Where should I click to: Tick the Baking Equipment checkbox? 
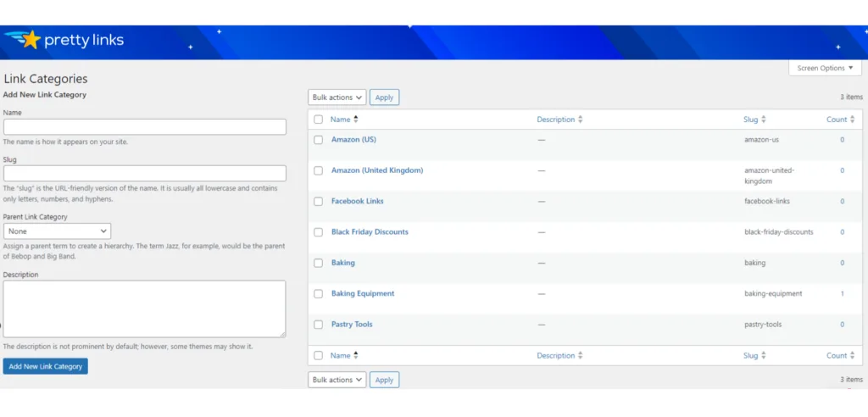pyautogui.click(x=319, y=294)
